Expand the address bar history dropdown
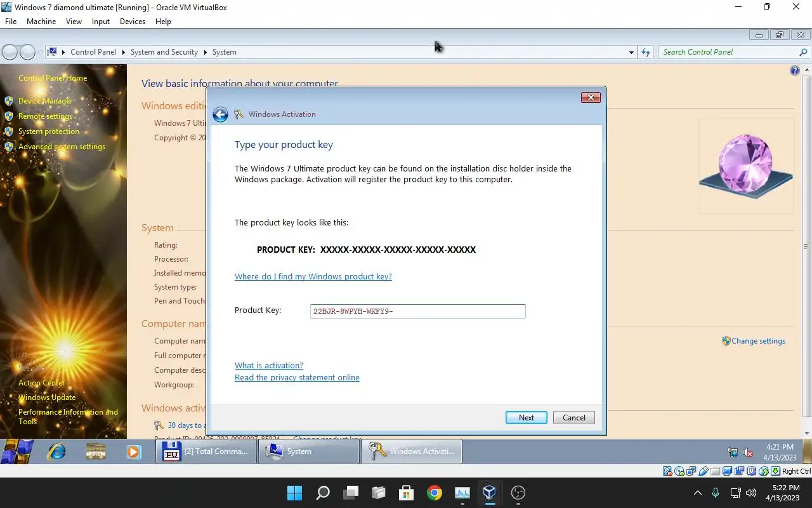Image resolution: width=812 pixels, height=508 pixels. coord(631,52)
